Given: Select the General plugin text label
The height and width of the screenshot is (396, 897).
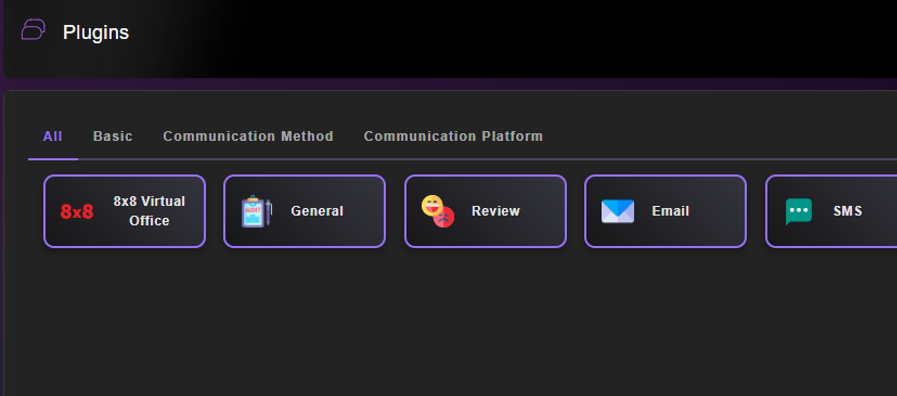Looking at the screenshot, I should tap(317, 211).
